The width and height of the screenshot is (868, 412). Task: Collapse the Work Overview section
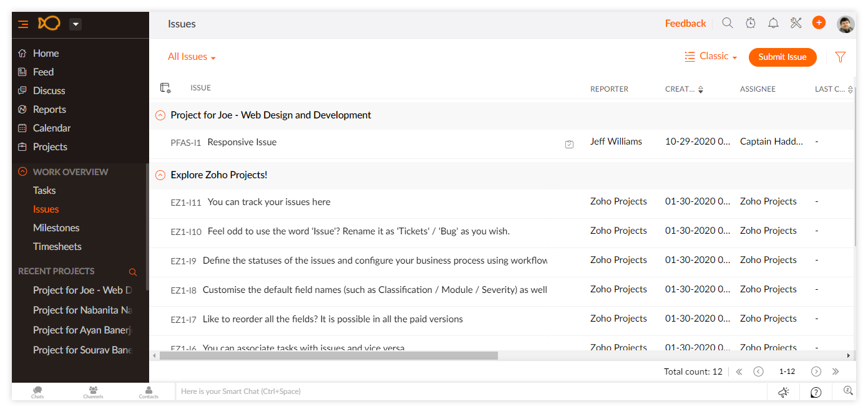(x=22, y=172)
